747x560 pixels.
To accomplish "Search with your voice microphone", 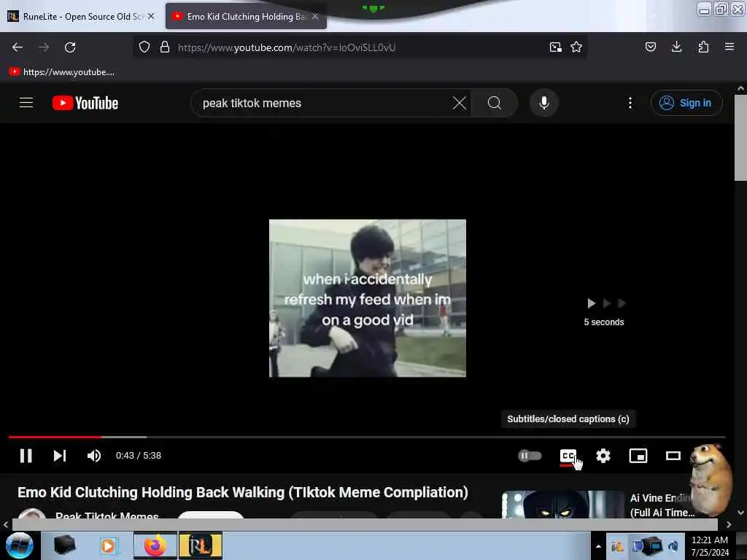I will pyautogui.click(x=543, y=103).
